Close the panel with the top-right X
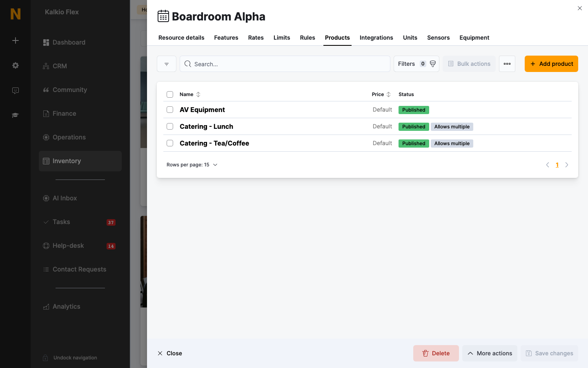Viewport: 588px width, 368px height. tap(580, 8)
